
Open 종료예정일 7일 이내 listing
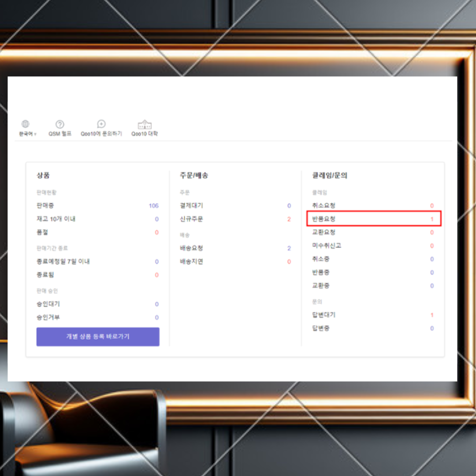coord(98,261)
